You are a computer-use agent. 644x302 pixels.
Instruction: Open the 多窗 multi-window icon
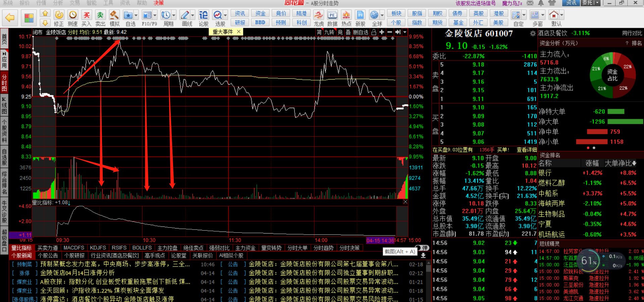(535, 15)
